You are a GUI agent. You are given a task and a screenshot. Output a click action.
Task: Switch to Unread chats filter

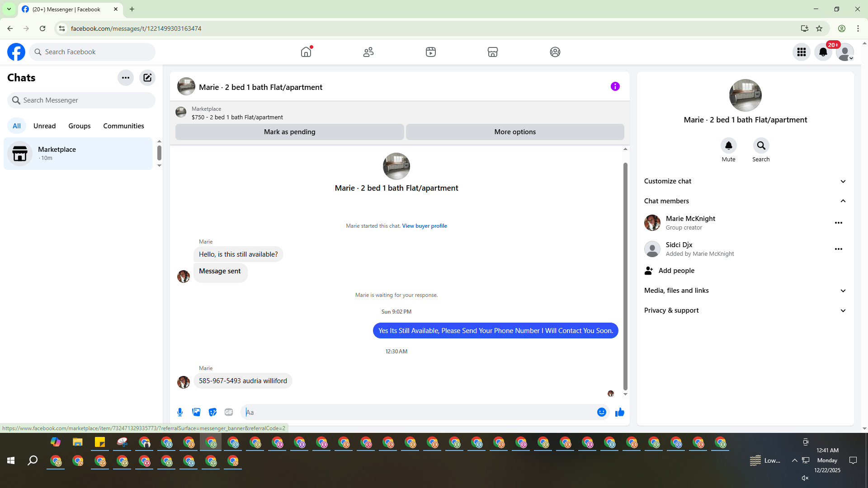coord(45,126)
